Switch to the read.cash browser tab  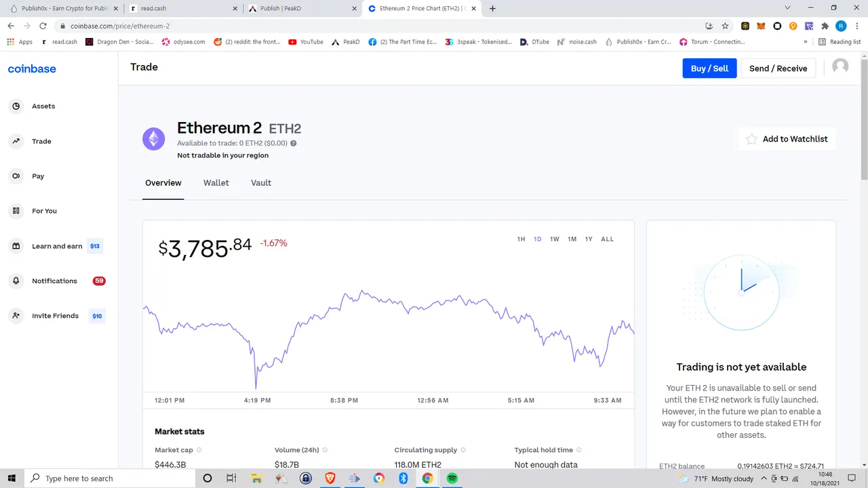pos(183,8)
